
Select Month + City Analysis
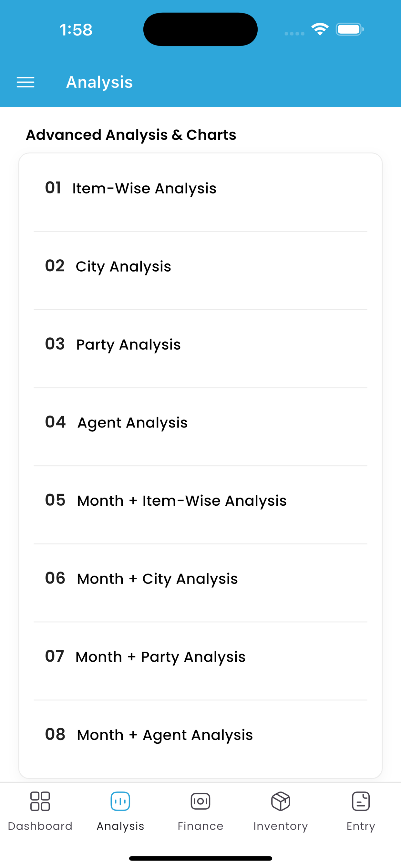point(200,583)
